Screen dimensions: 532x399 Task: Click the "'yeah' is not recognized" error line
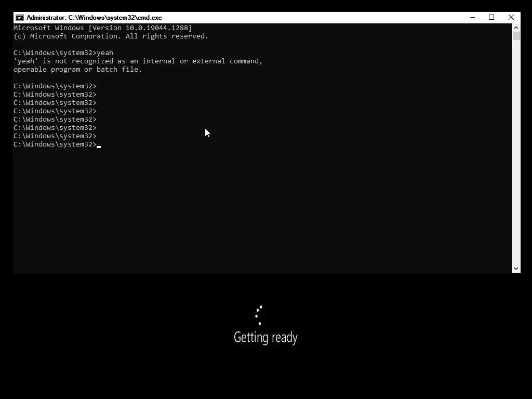[x=138, y=61]
